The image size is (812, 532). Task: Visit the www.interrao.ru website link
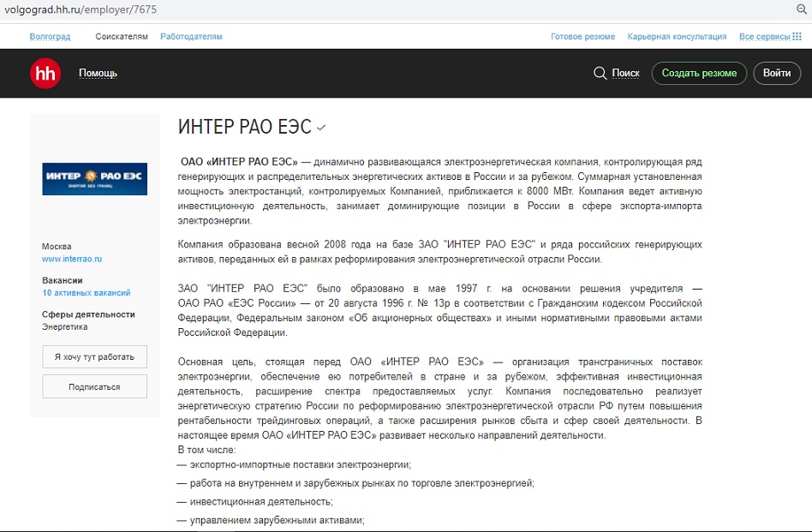pyautogui.click(x=72, y=259)
